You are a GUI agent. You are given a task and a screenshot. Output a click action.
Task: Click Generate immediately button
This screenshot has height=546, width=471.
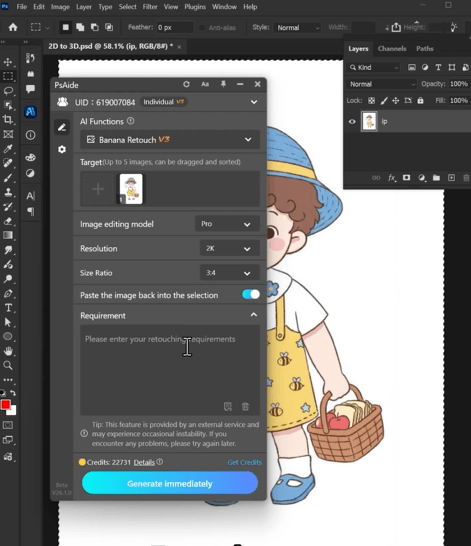pyautogui.click(x=170, y=483)
